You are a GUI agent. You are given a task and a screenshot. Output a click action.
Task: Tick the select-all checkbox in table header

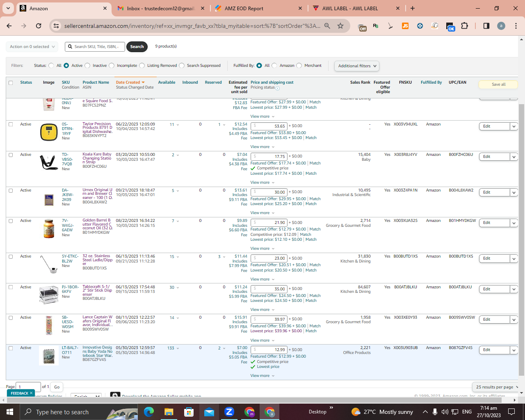[11, 83]
